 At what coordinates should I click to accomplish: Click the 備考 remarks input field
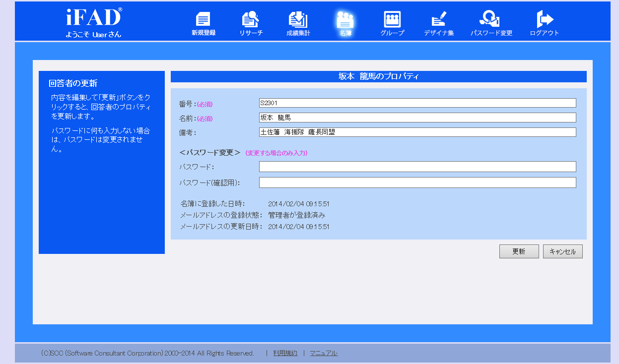pos(417,132)
